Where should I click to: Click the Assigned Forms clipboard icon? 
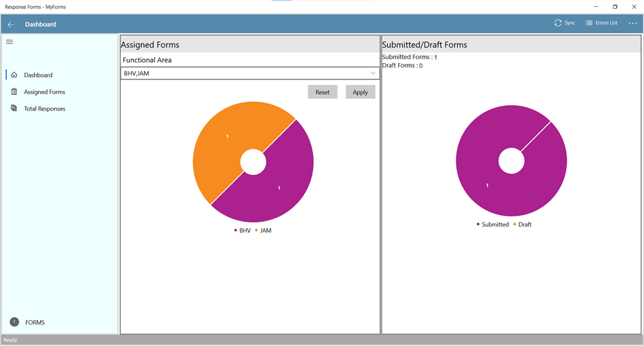coord(14,92)
